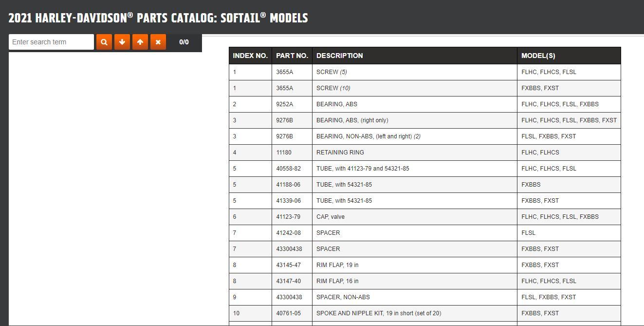Click the INDEX NO. column header
The image size is (644, 326).
(250, 56)
